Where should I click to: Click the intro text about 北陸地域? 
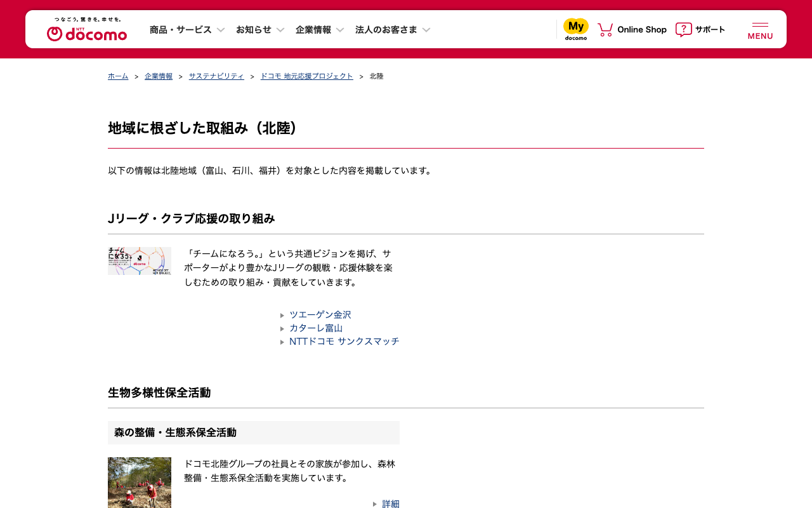(x=272, y=171)
